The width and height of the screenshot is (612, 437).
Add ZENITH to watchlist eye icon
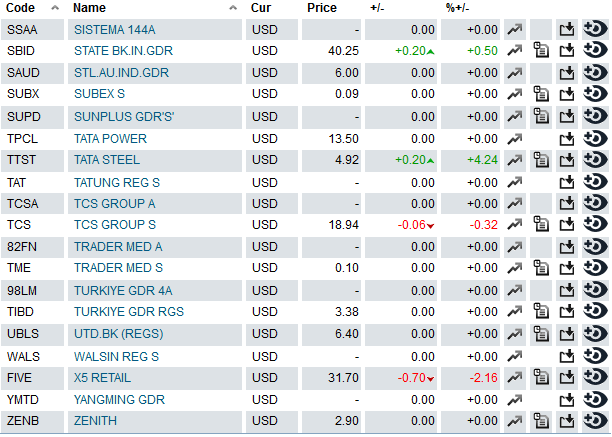click(x=595, y=421)
